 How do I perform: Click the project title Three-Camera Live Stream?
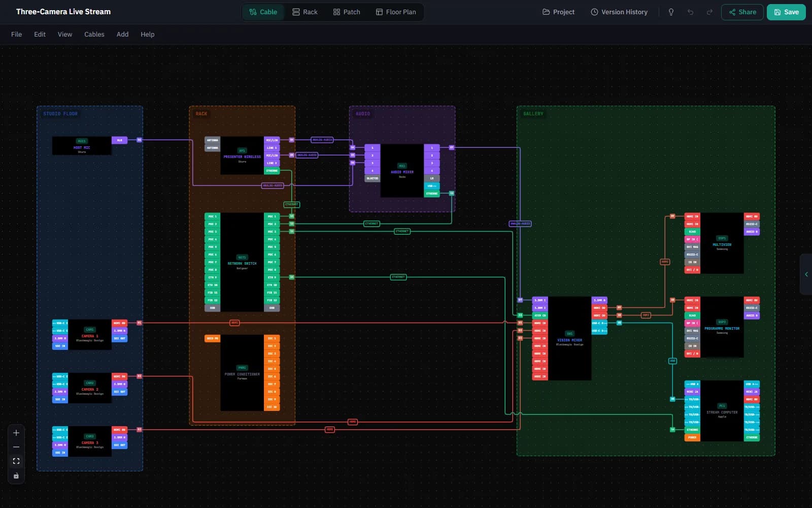pyautogui.click(x=63, y=12)
